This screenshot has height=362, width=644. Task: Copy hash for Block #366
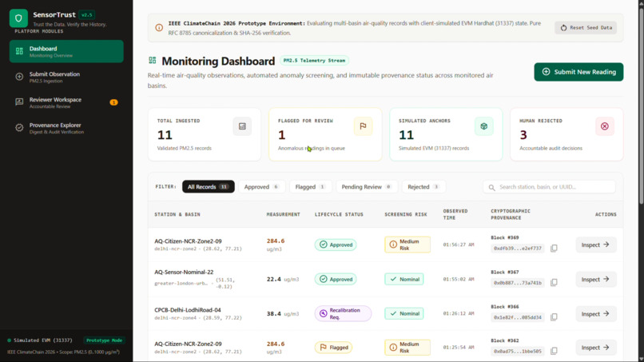[x=554, y=317]
